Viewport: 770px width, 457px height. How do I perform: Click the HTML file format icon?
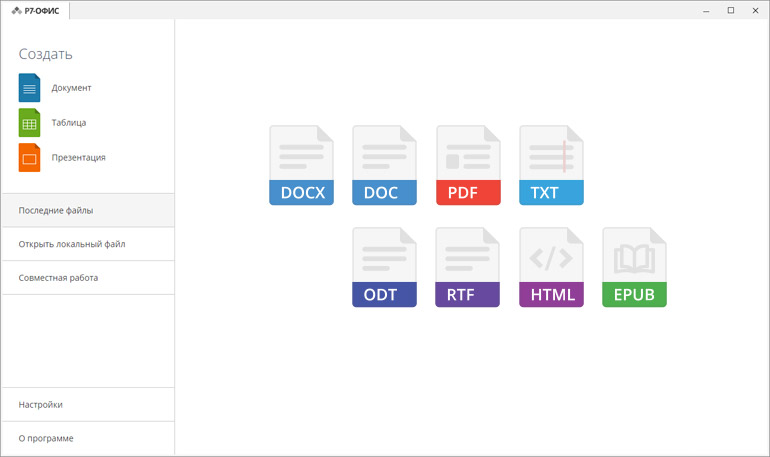point(551,268)
